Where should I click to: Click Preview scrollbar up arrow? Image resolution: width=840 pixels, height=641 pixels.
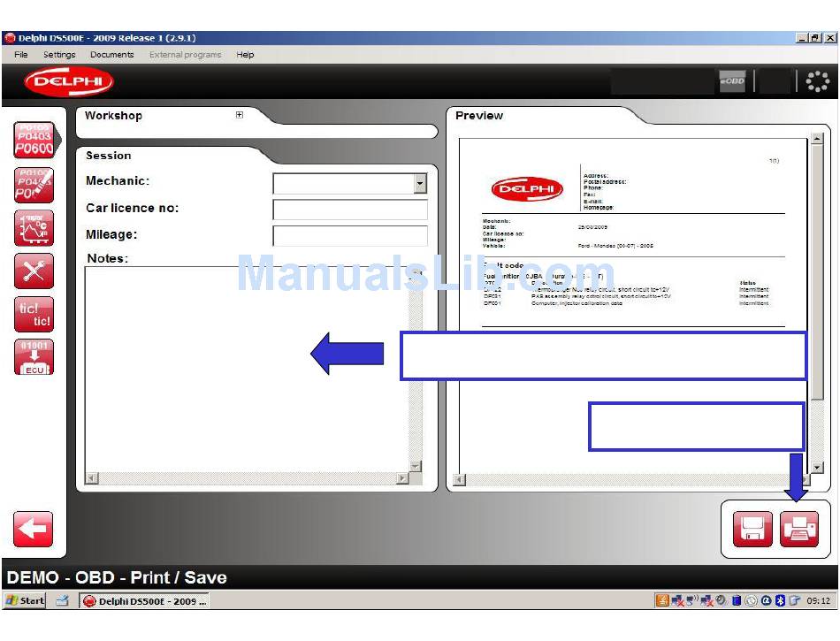(x=817, y=139)
